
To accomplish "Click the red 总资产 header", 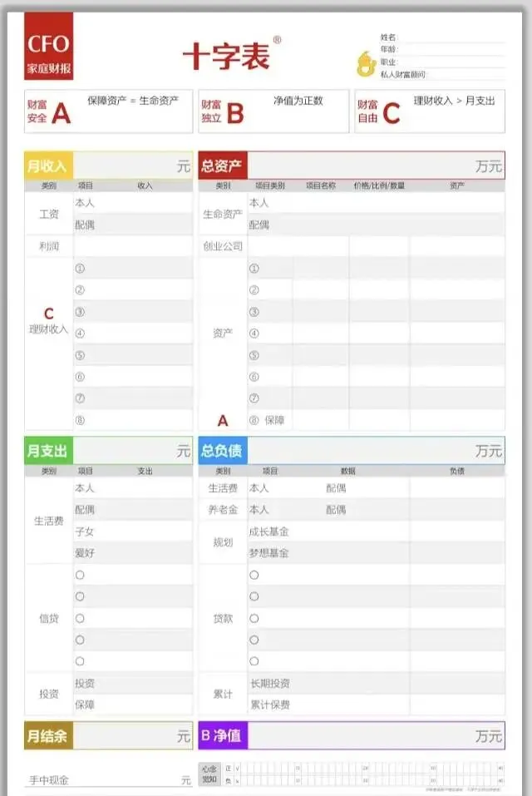I will pos(223,166).
